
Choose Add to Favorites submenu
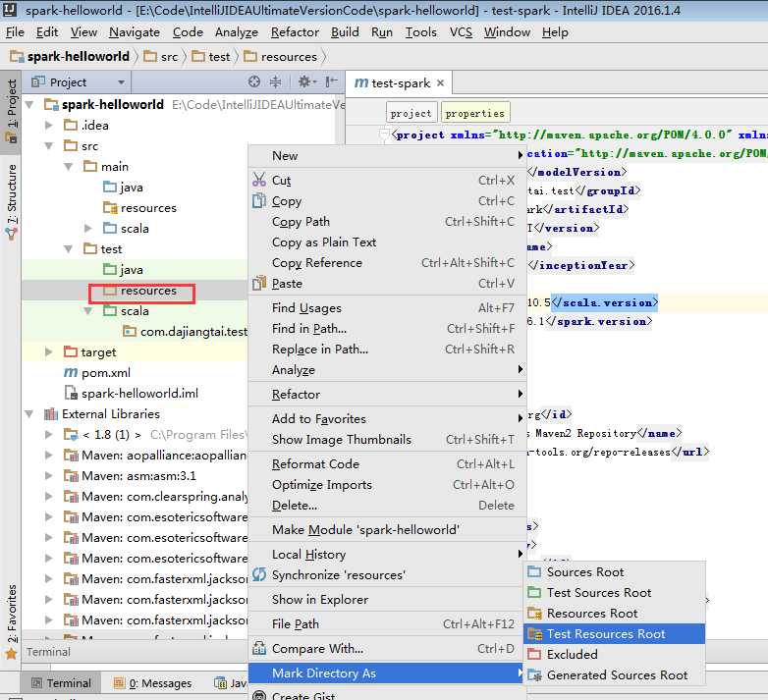(x=387, y=418)
